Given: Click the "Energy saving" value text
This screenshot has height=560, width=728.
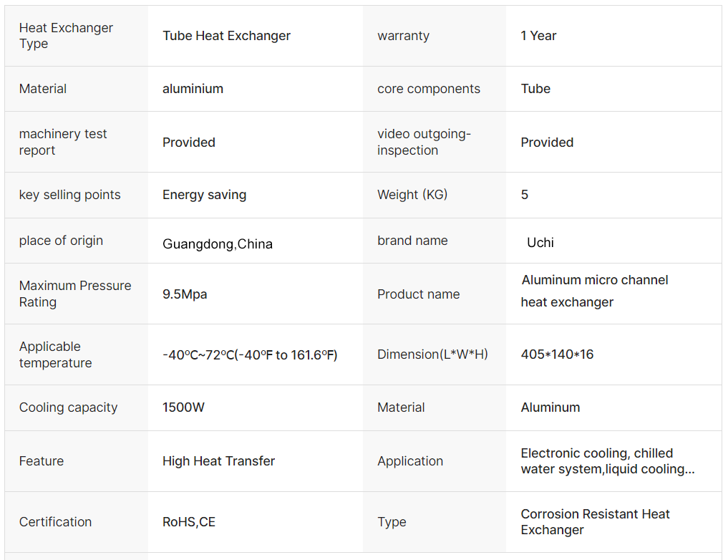Looking at the screenshot, I should 204,195.
